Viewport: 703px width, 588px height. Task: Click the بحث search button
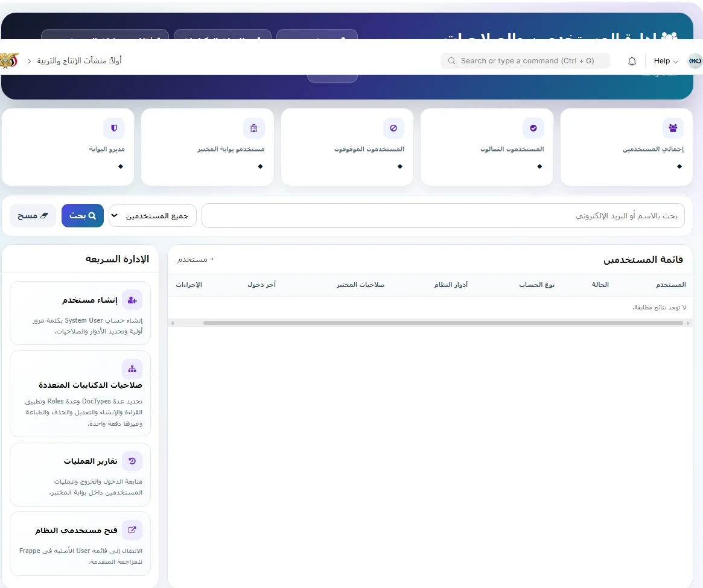pos(83,215)
